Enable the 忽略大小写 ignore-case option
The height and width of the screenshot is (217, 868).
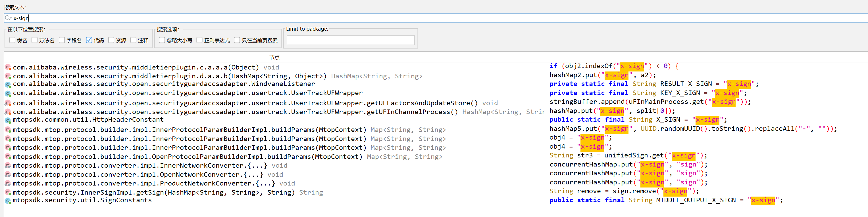(x=162, y=40)
